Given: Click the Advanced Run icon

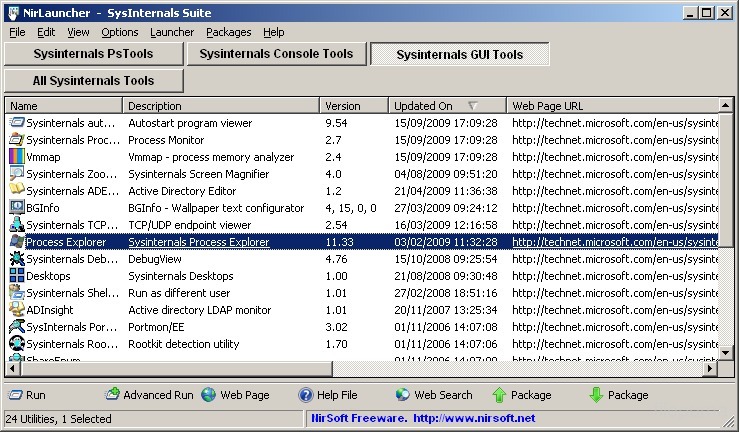Looking at the screenshot, I should point(113,395).
